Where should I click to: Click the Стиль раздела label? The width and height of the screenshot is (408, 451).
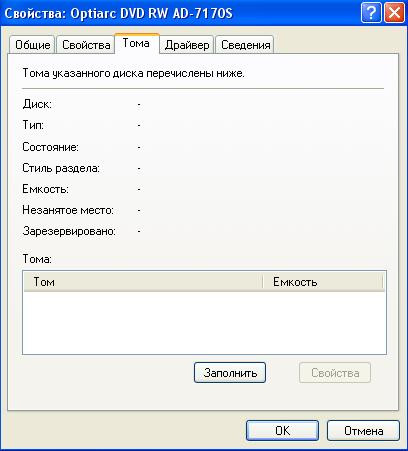click(x=61, y=168)
